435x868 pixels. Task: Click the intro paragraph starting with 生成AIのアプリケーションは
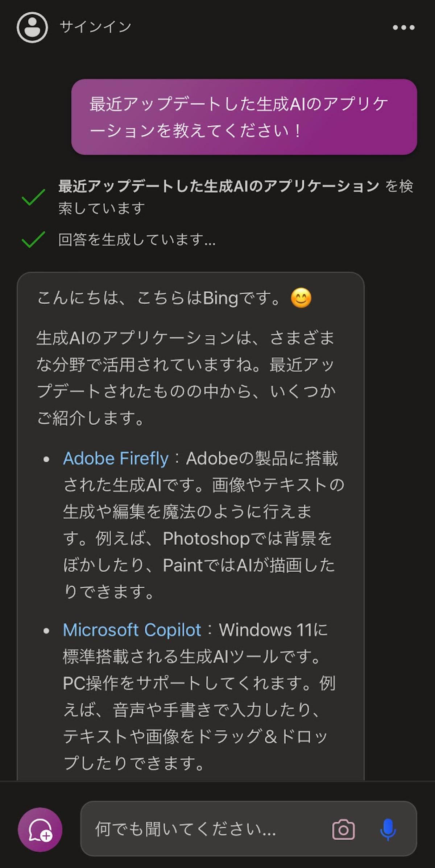186,378
